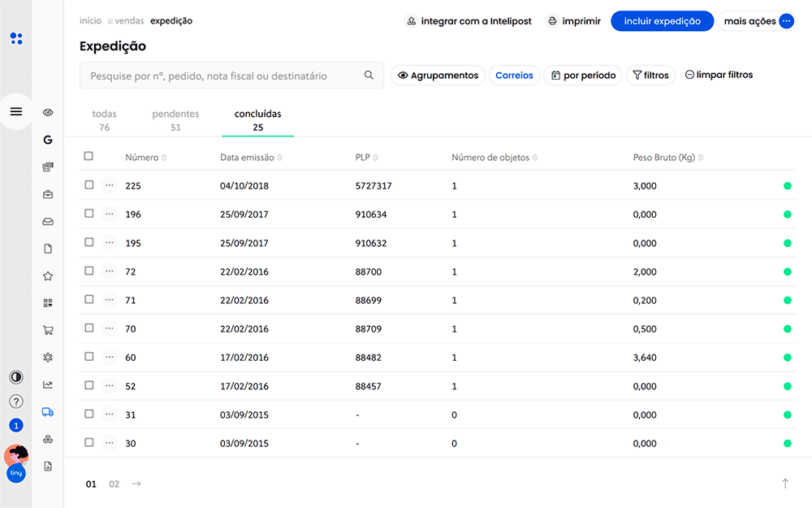Open the hamburger menu in the sidebar
This screenshot has width=812, height=508.
click(16, 111)
